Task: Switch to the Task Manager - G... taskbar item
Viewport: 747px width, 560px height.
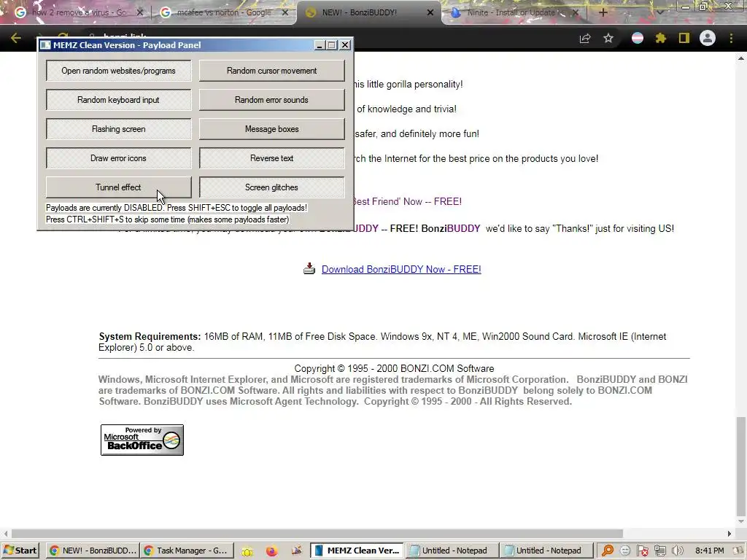Action: tap(187, 551)
